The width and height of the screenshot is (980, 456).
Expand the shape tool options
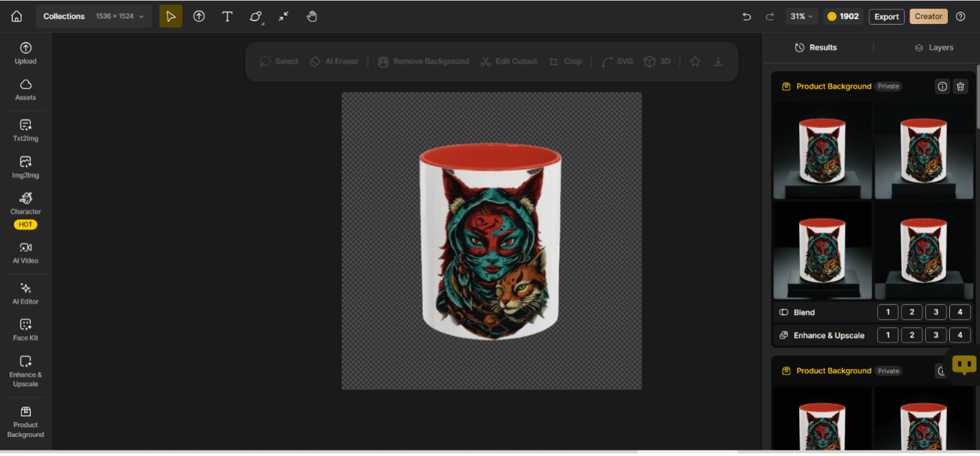(x=256, y=17)
